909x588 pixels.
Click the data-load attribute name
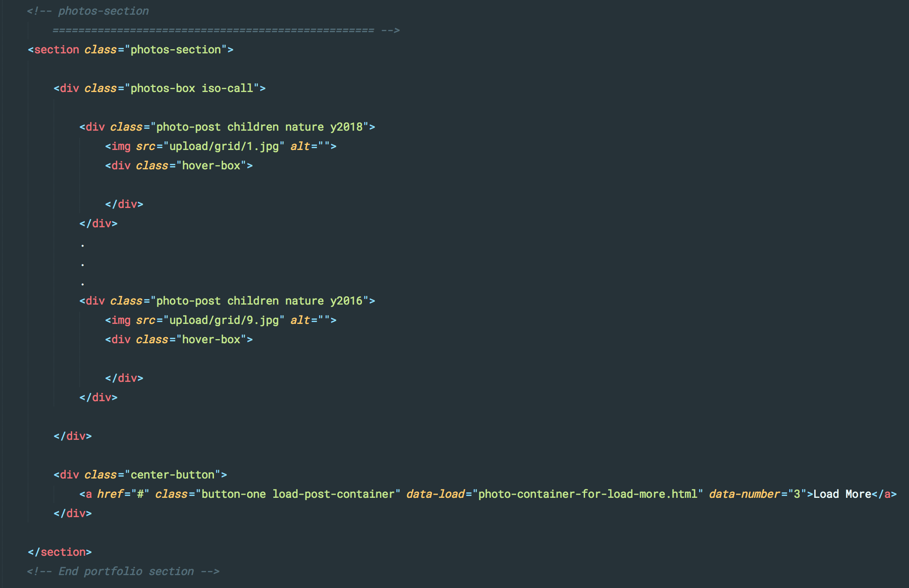tap(435, 494)
